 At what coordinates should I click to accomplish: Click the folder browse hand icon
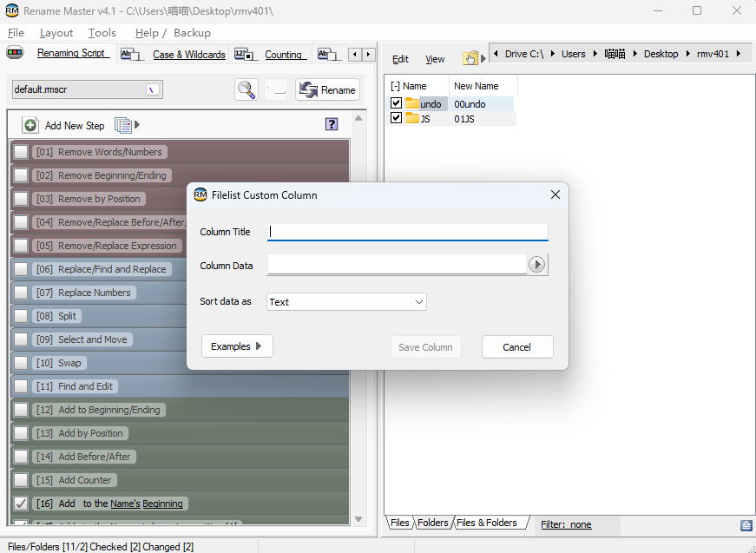pyautogui.click(x=470, y=58)
